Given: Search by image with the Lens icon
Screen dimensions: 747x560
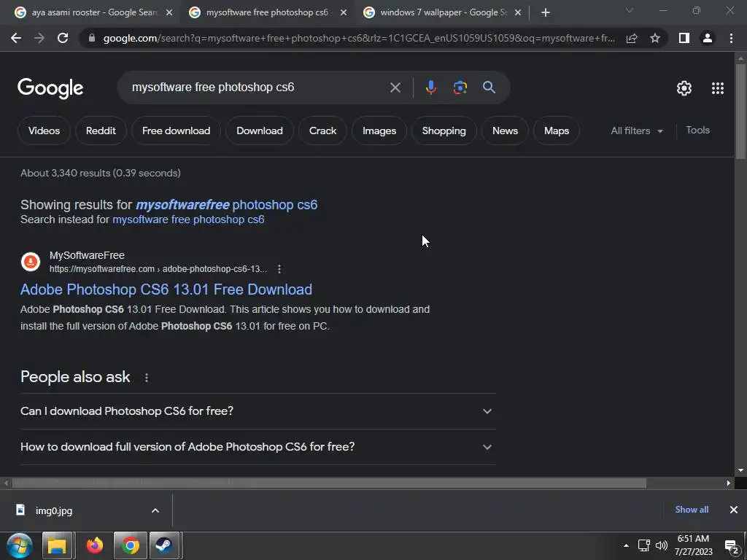Looking at the screenshot, I should pyautogui.click(x=460, y=87).
